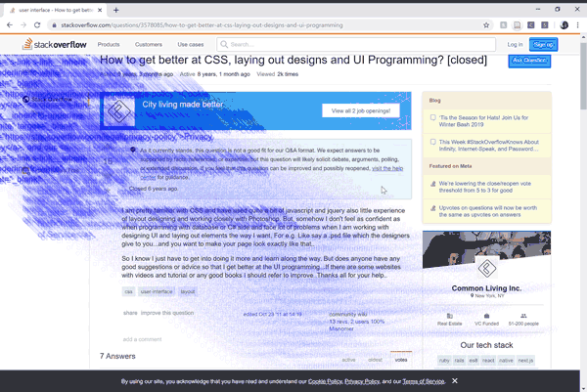Click the 'edited Oct 23 '11' revision link
Image resolution: width=587 pixels, height=392 pixels.
coord(272,314)
